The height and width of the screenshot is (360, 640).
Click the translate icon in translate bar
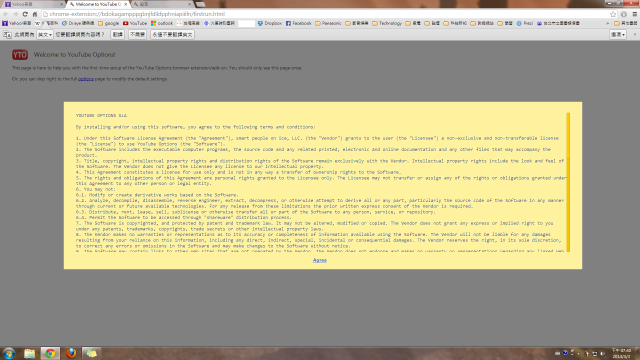pyautogui.click(x=7, y=35)
